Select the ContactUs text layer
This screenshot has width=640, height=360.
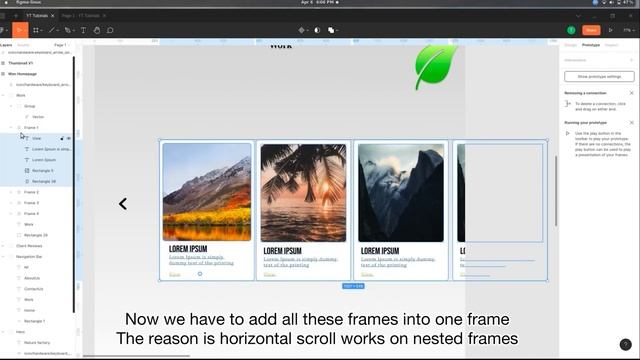33,289
